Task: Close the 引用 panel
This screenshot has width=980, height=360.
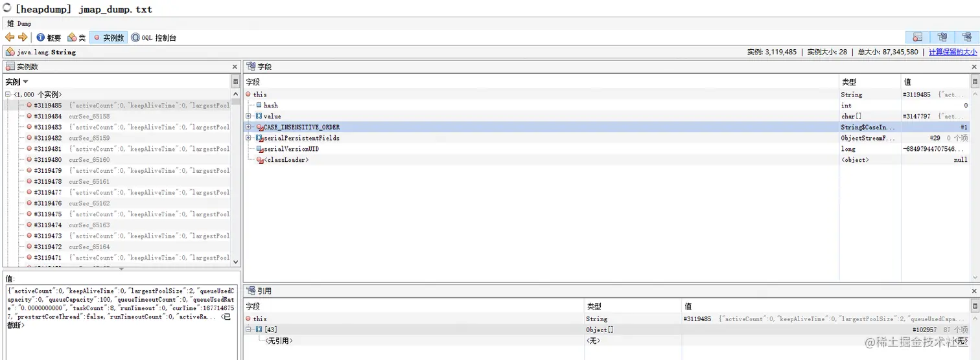Action: click(974, 291)
